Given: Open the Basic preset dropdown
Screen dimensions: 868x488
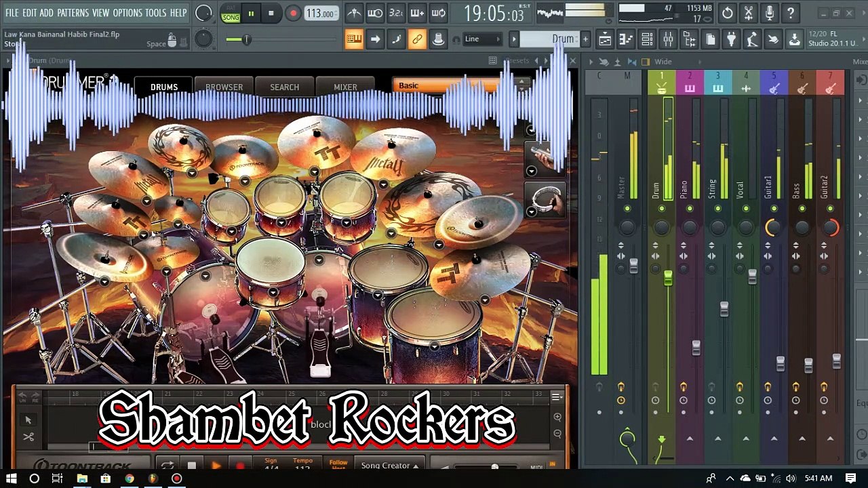Looking at the screenshot, I should pos(460,85).
